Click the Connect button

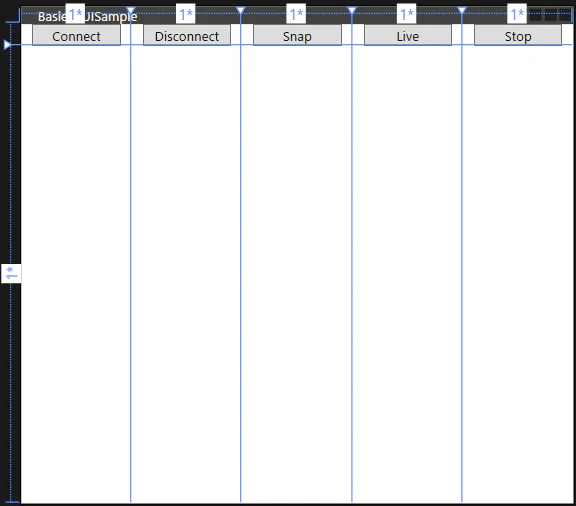76,36
